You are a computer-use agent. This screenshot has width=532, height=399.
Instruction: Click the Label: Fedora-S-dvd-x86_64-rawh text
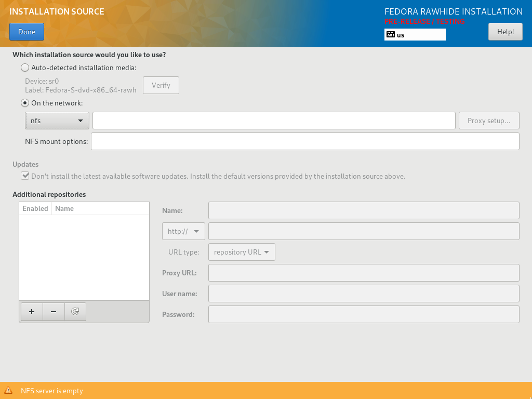(x=81, y=90)
